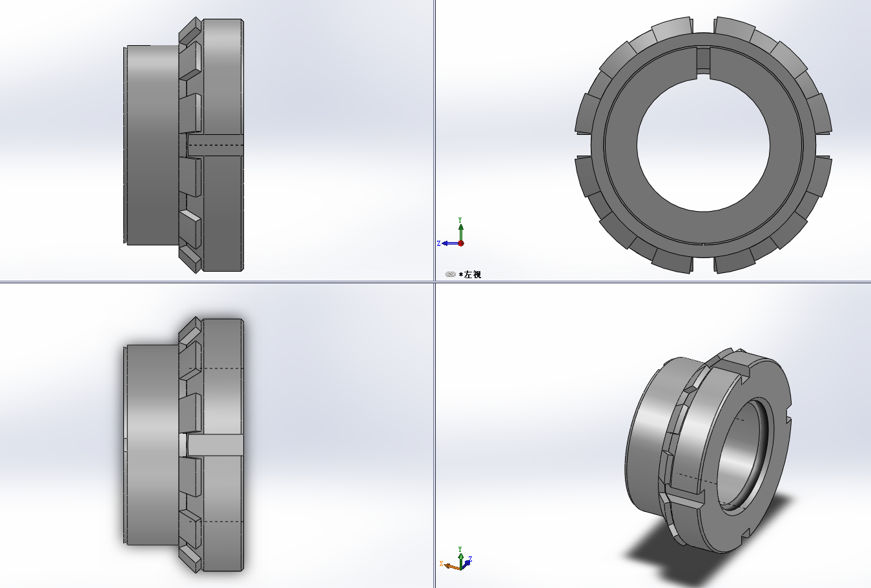Select the red origin dot of the orientation triad

tap(461, 243)
